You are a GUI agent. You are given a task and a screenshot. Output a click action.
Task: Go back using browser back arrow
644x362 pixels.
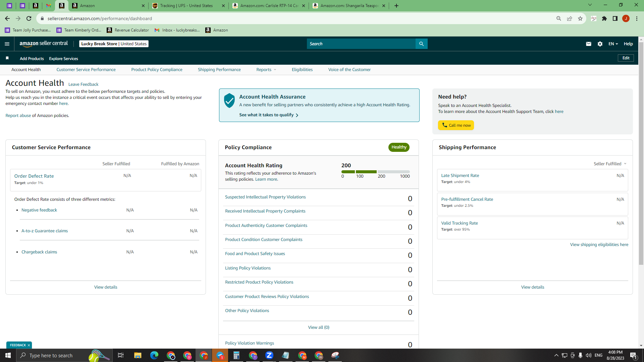tap(7, 18)
